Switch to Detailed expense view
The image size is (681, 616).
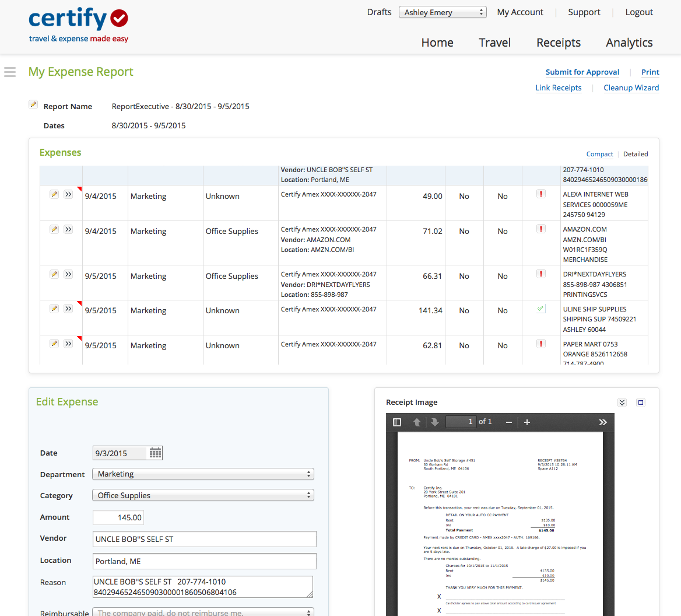point(636,154)
